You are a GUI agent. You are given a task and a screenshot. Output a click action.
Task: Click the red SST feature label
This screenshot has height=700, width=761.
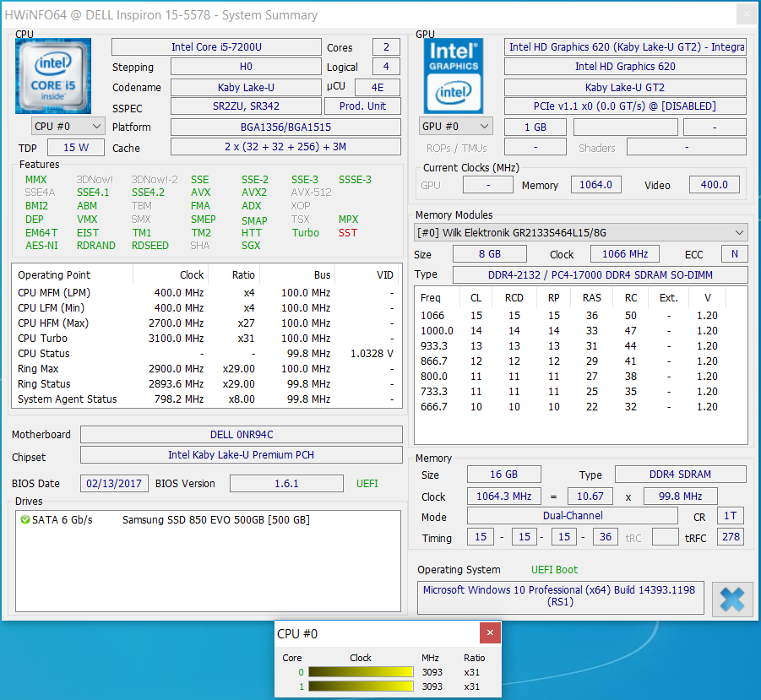[348, 233]
